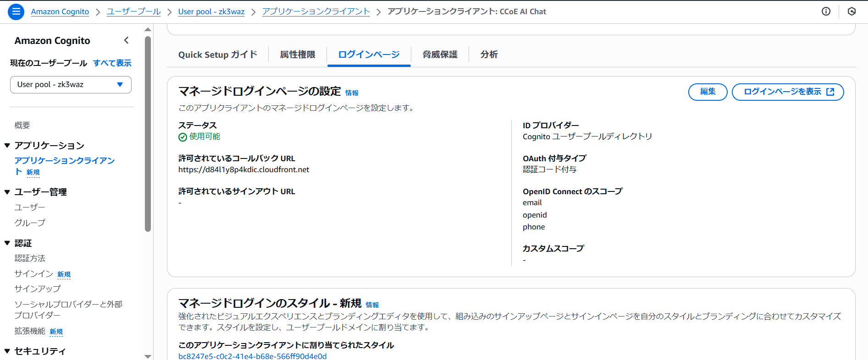868x360 pixels.
Task: Click the すべて表示 link
Action: [112, 63]
